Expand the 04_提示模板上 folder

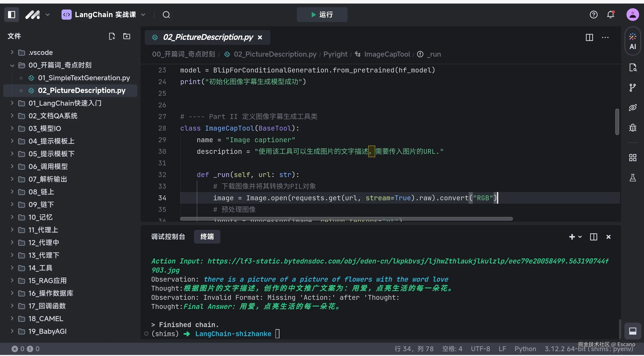[12, 141]
